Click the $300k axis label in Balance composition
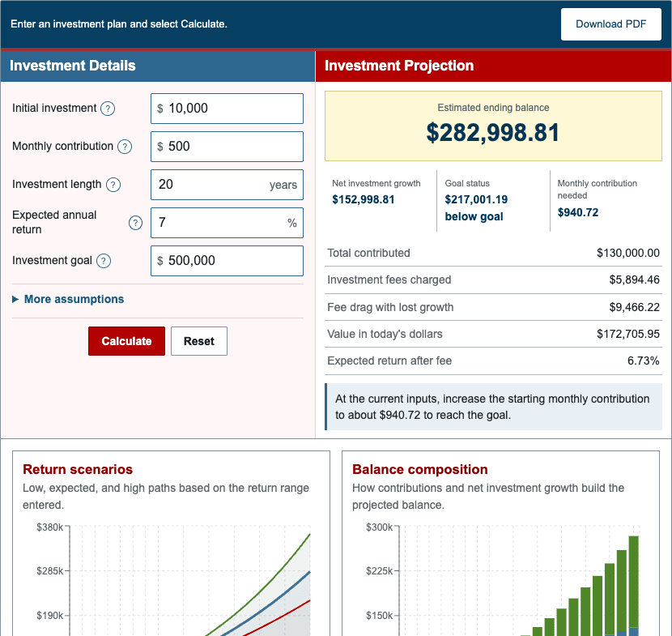Screen dimensions: 672x636 (x=379, y=527)
